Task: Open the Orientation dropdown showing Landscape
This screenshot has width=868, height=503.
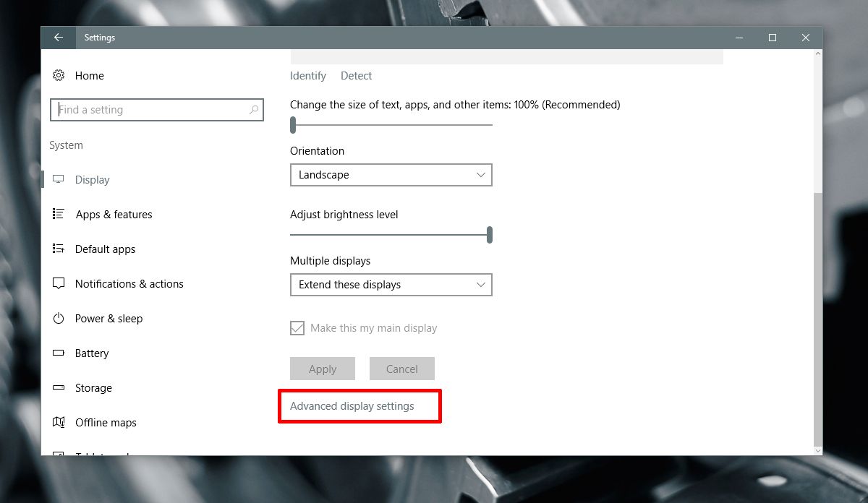Action: 391,175
